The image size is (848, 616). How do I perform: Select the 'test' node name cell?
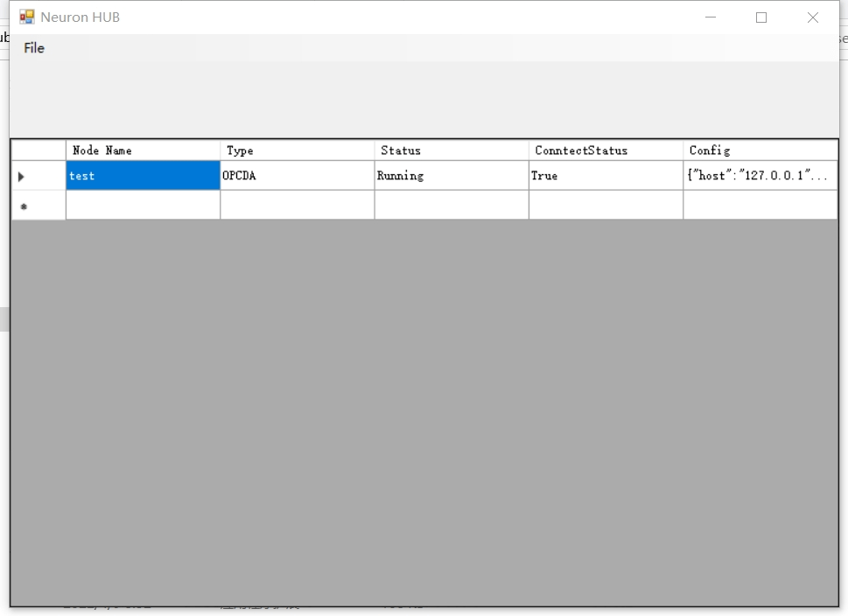143,176
